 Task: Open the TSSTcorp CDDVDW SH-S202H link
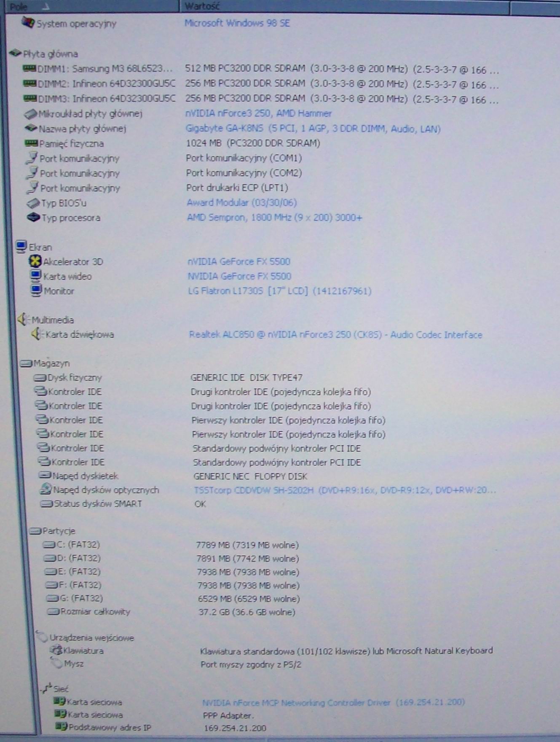(345, 490)
